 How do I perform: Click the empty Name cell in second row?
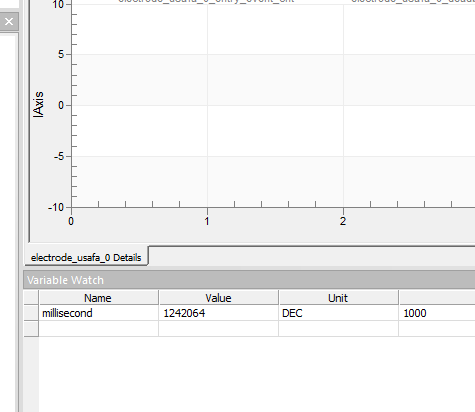pyautogui.click(x=98, y=329)
